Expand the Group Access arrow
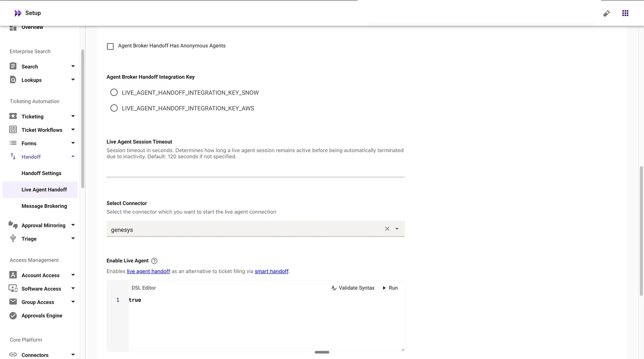The height and width of the screenshot is (359, 644). click(x=73, y=302)
